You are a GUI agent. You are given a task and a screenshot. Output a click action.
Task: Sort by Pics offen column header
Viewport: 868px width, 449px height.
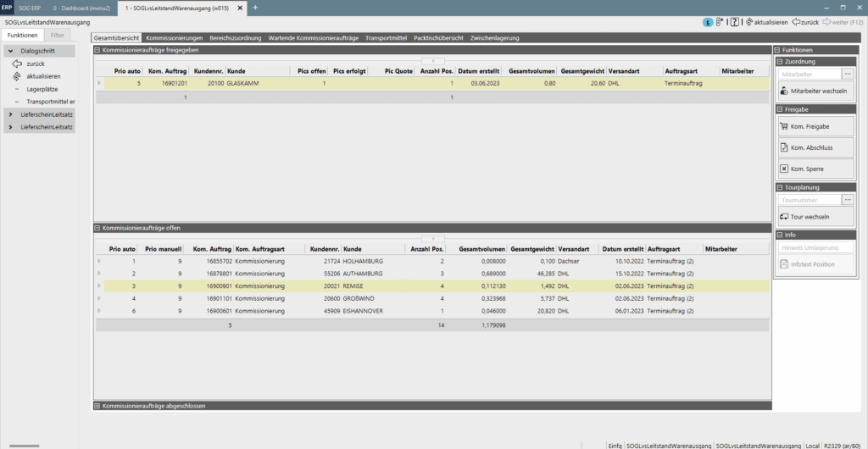click(311, 71)
